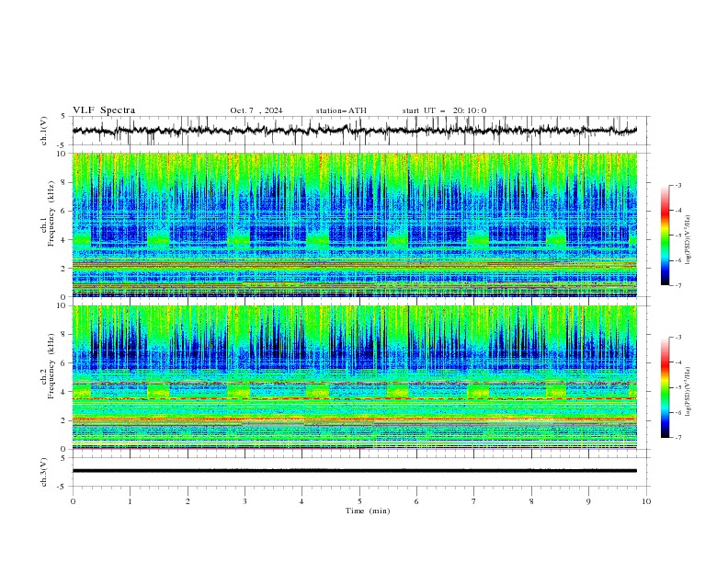Click the time axis tick label '5'
Viewport: 728px width, 563px height.
click(359, 501)
